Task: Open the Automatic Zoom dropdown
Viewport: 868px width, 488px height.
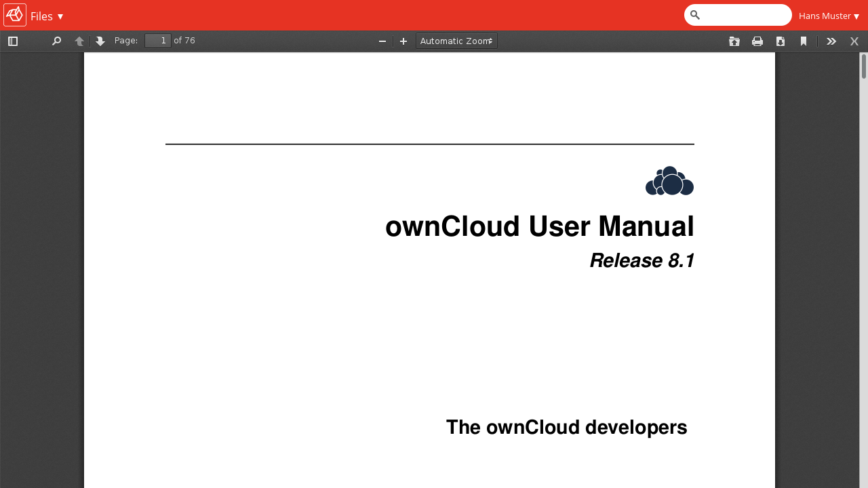Action: pyautogui.click(x=456, y=41)
